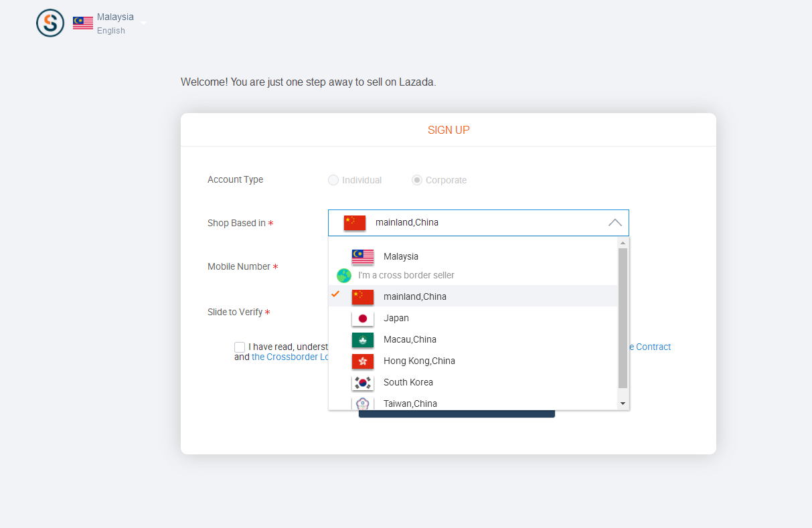Click the SIGN UP heading

(449, 130)
